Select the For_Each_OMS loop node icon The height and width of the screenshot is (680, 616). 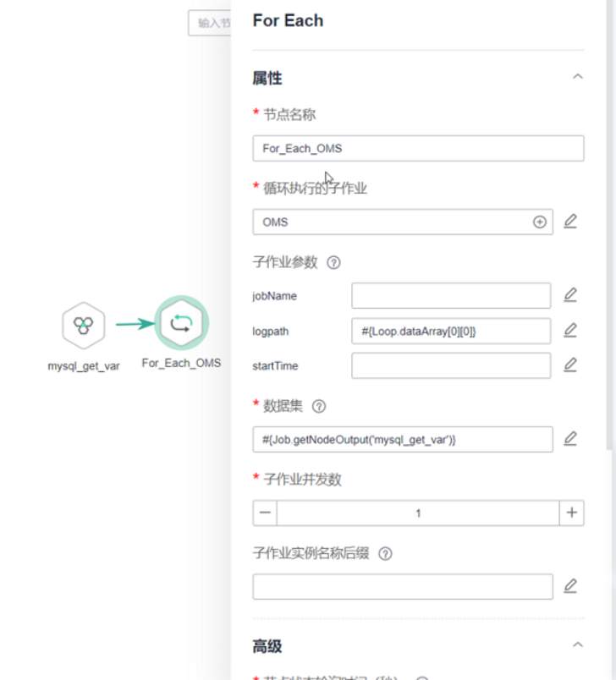click(x=181, y=322)
